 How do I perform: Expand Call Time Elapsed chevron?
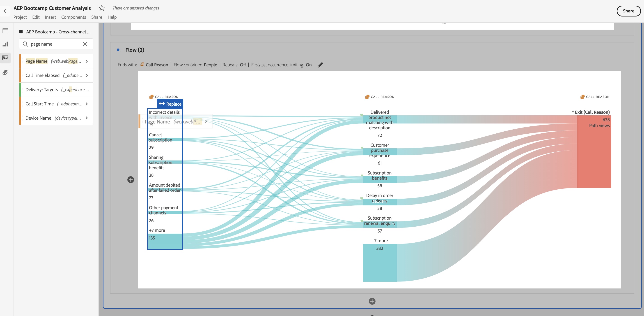(x=87, y=75)
